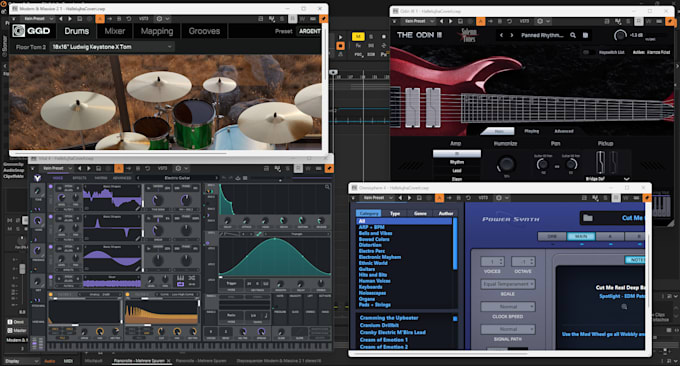680x366 pixels.
Task: Click the yellow M mute button in DAW
Action: point(358,36)
